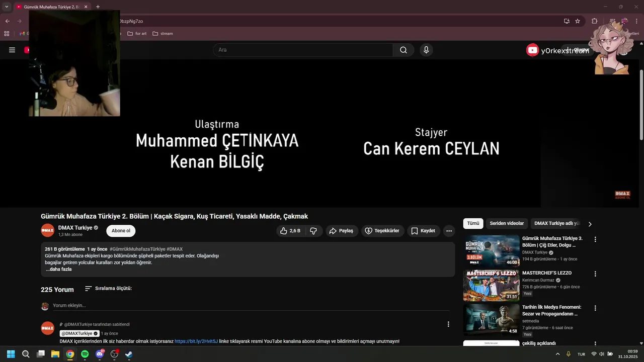The height and width of the screenshot is (362, 644).
Task: Select the DMAX Turkiye adlı chip
Action: pos(556,223)
